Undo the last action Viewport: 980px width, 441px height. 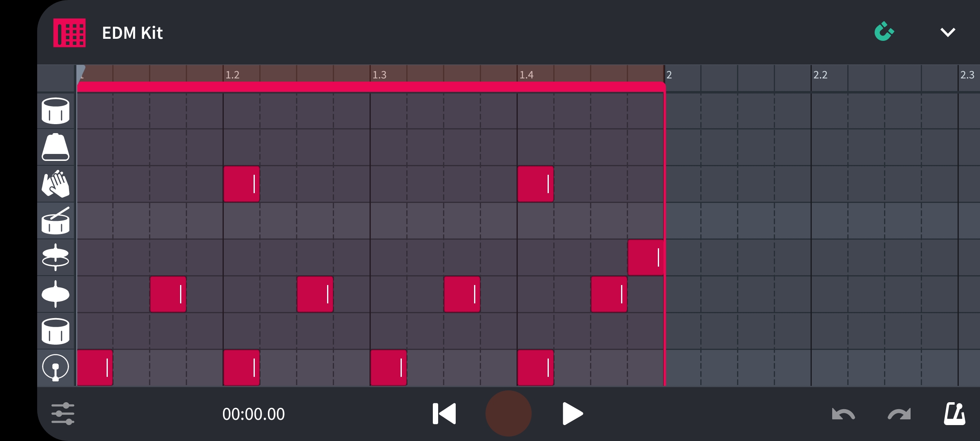click(x=843, y=414)
